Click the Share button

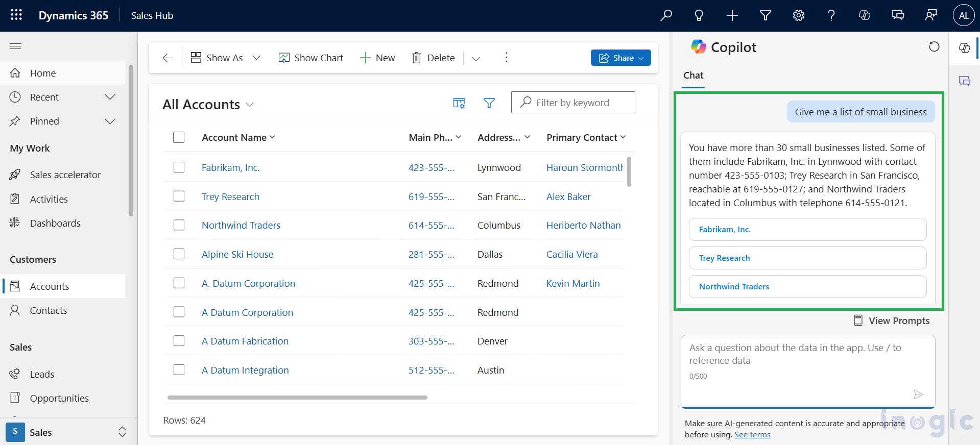[x=620, y=58]
